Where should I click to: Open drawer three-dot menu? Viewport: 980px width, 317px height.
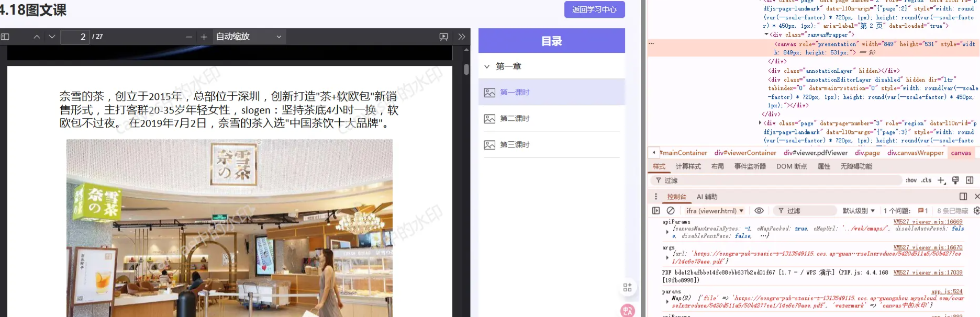click(x=656, y=197)
